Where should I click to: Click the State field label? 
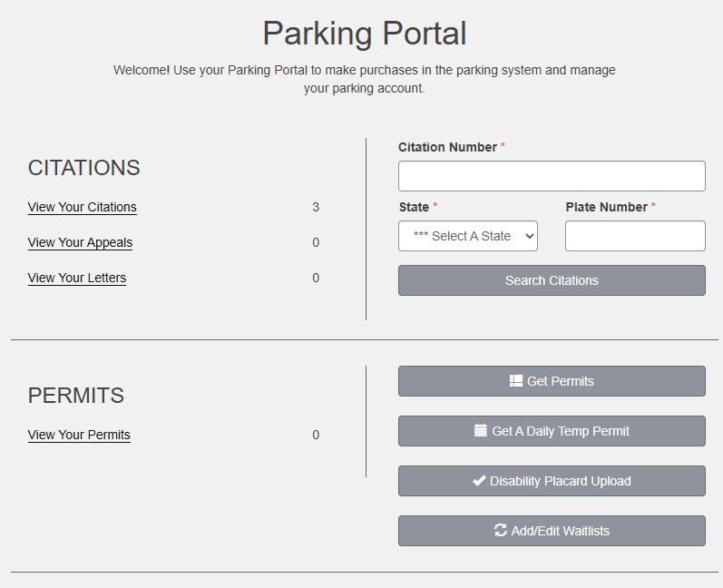point(414,207)
